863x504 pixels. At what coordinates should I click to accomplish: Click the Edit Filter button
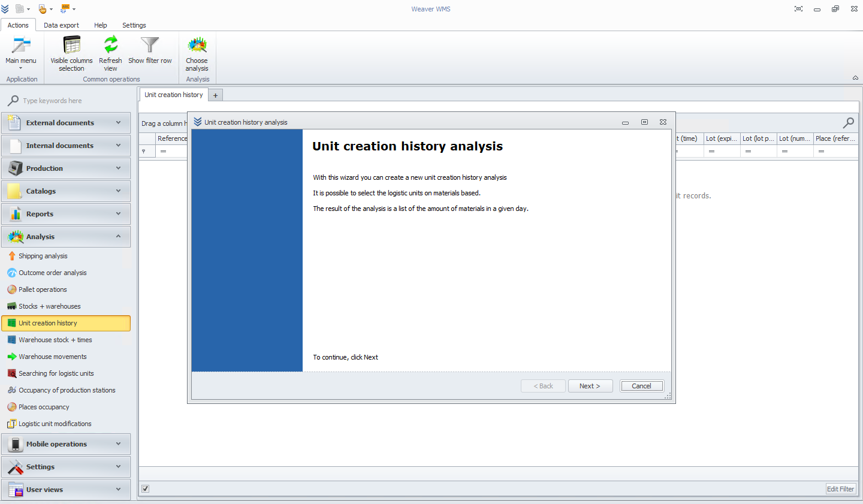tap(840, 489)
